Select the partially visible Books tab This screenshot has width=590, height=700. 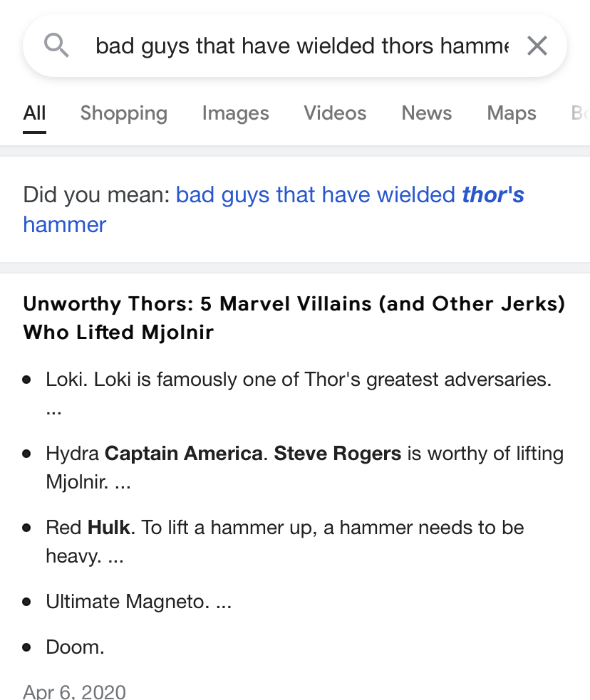click(x=580, y=113)
